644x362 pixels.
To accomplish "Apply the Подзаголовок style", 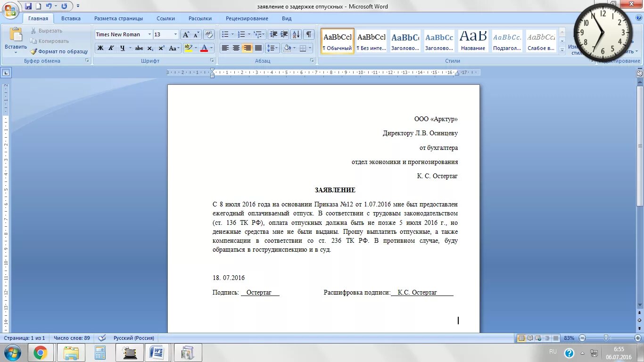I will (507, 41).
